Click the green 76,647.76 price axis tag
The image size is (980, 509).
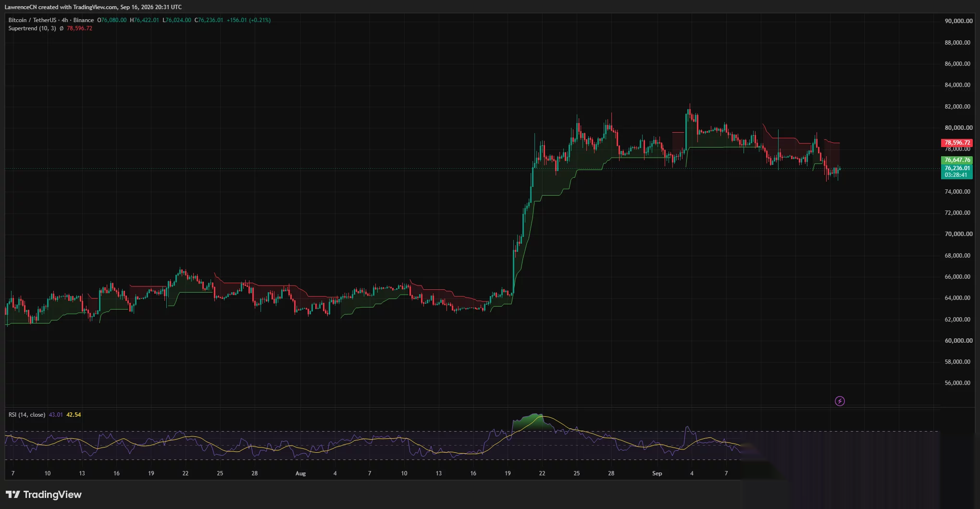[957, 160]
